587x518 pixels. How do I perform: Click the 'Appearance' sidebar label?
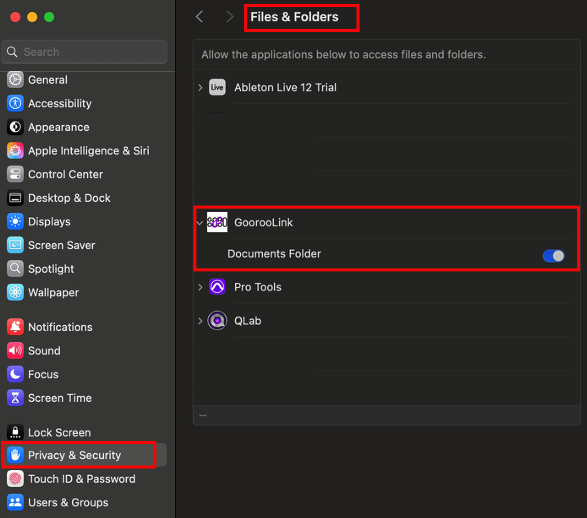[59, 127]
